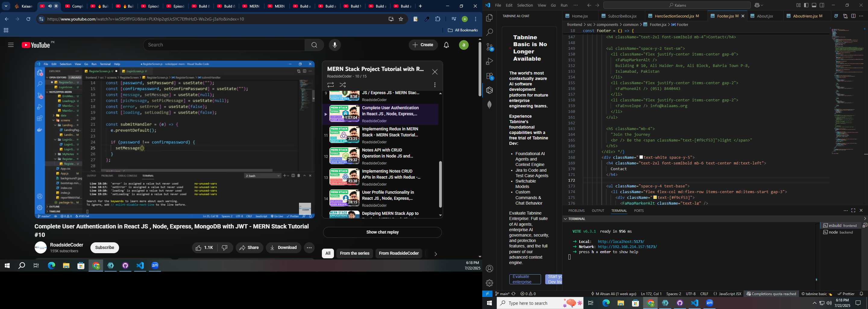Viewport: 868px width, 309px height.
Task: Select the From RoadsideCoder filter chip
Action: 399,253
